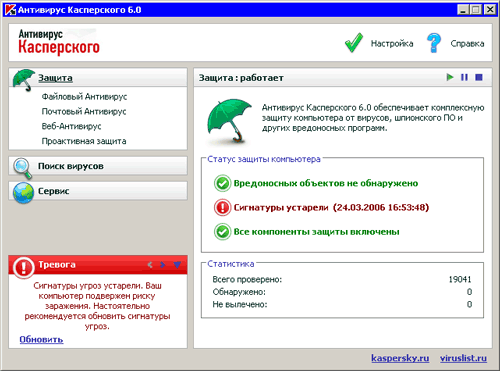The height and width of the screenshot is (371, 500).
Task: Click the Всего проверено value 19041
Action: [460, 279]
